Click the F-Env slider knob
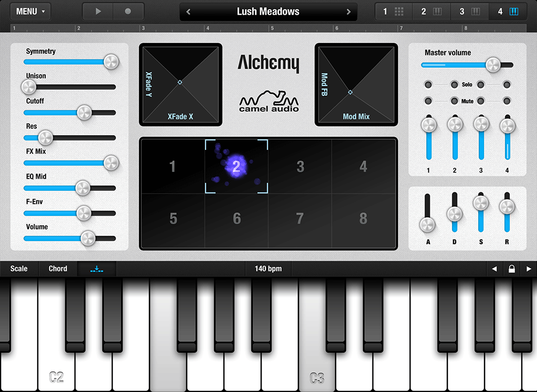The image size is (537, 392). (83, 213)
